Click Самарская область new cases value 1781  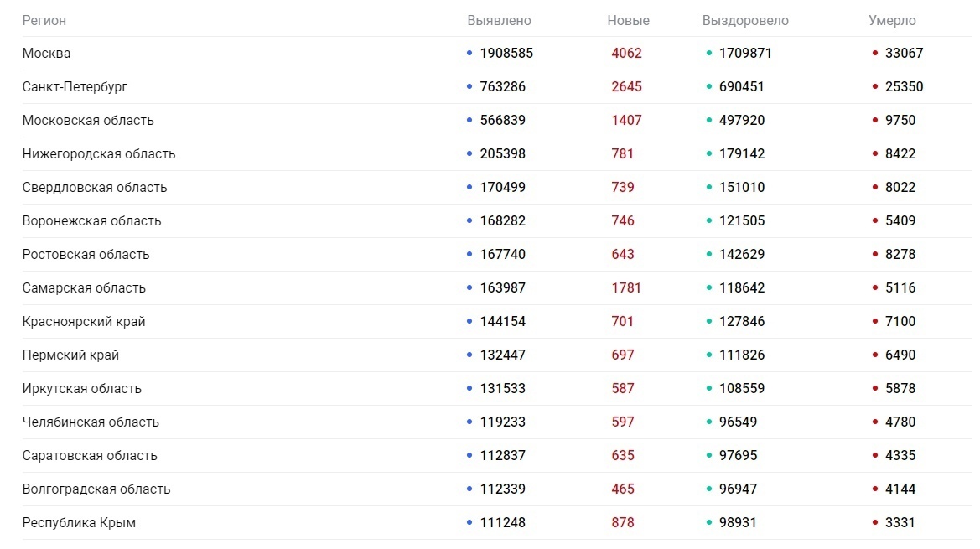[x=626, y=287]
